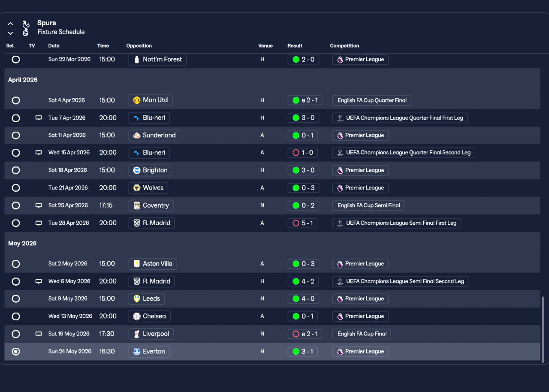Click the Champions League logo in Quarter Final First Leg

point(340,118)
